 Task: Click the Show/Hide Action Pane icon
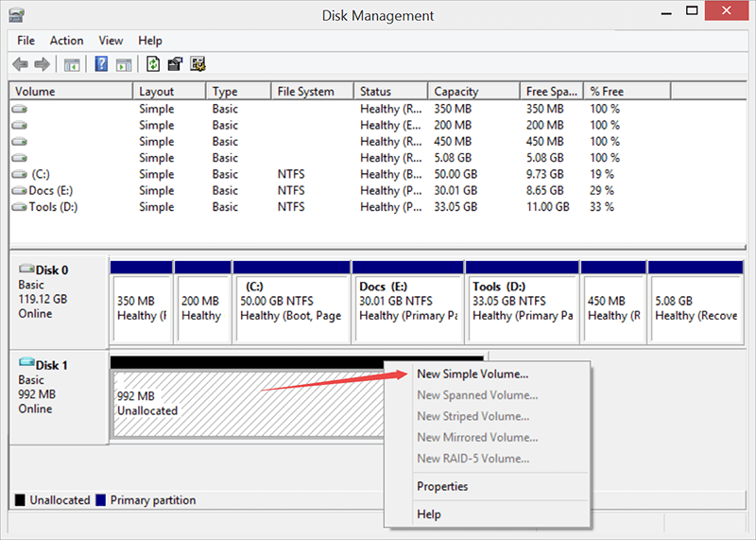pos(124,64)
